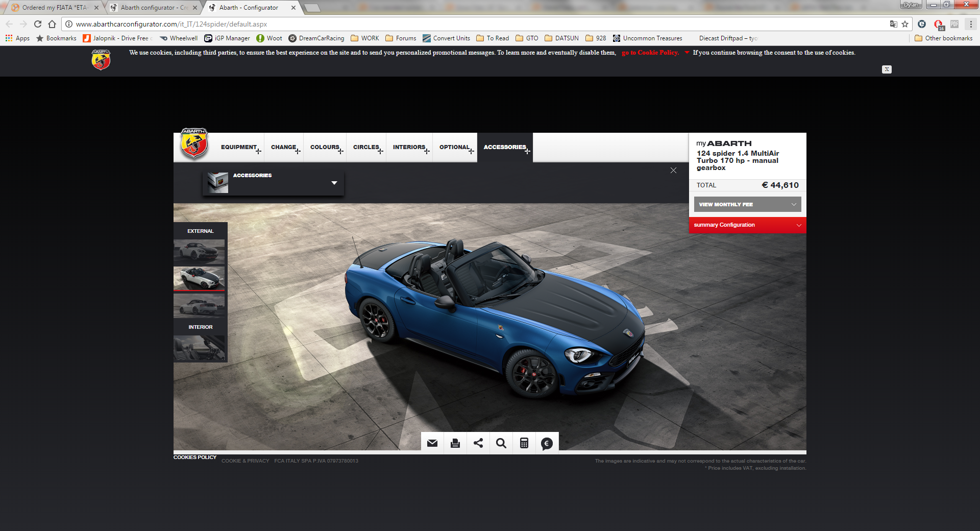
Task: Bookmark this page with star icon
Action: 905,24
